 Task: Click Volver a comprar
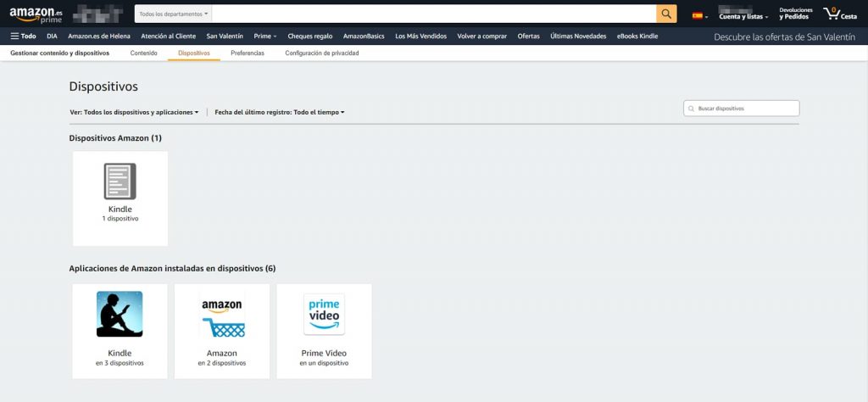(481, 36)
